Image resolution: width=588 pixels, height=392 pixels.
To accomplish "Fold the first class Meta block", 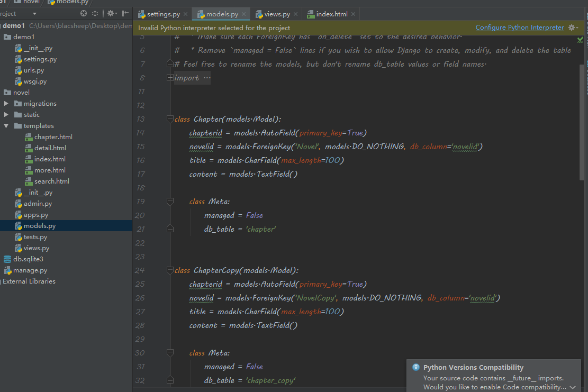I will pyautogui.click(x=170, y=202).
